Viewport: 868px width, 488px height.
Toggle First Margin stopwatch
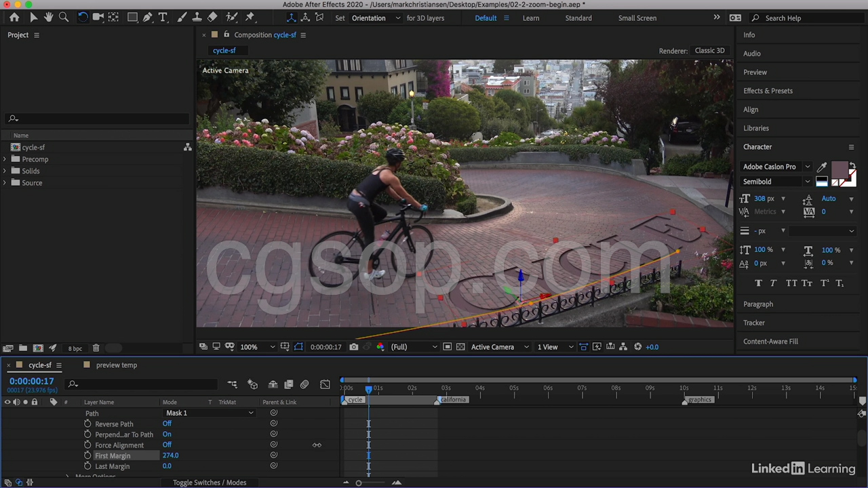click(x=87, y=455)
